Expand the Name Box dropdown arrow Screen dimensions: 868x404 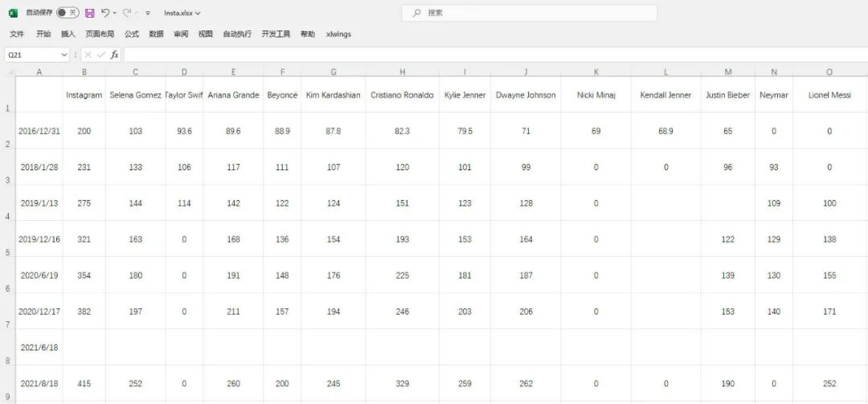[x=64, y=55]
